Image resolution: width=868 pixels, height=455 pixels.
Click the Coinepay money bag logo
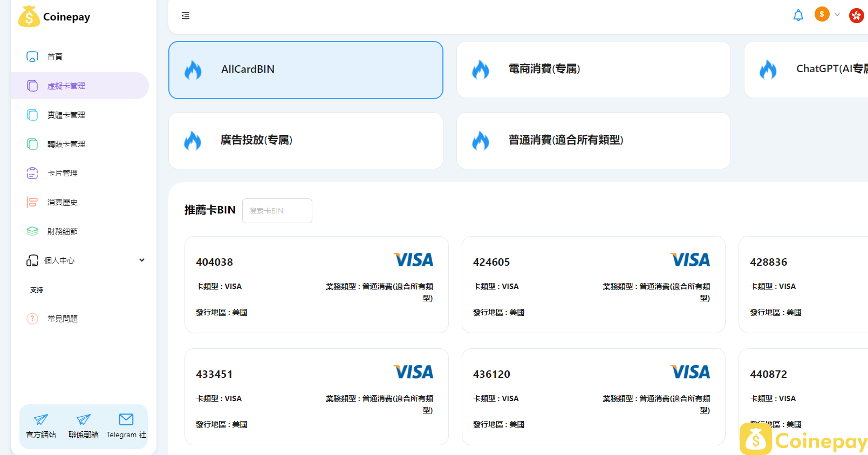29,16
